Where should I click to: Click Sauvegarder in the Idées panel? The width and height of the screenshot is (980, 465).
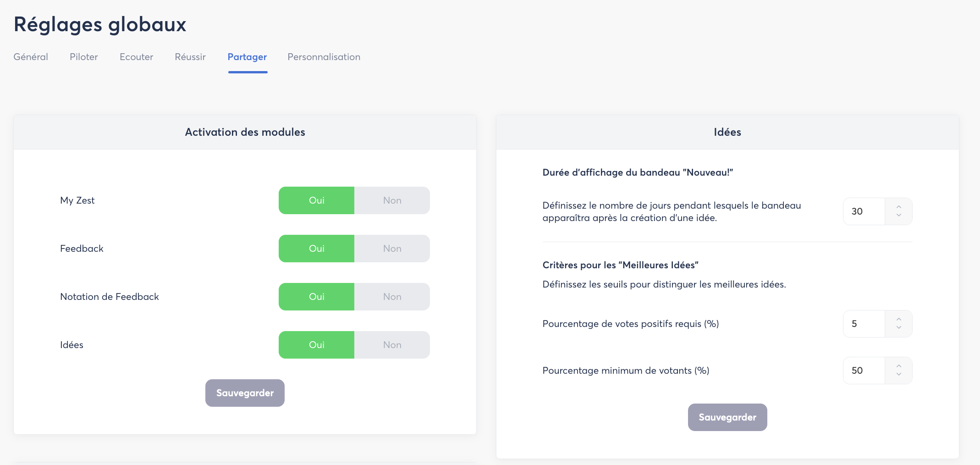pos(727,417)
